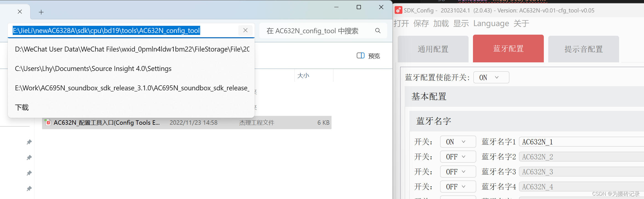Switch to the 蓝牙配置 tab
This screenshot has width=644, height=199.
(508, 49)
